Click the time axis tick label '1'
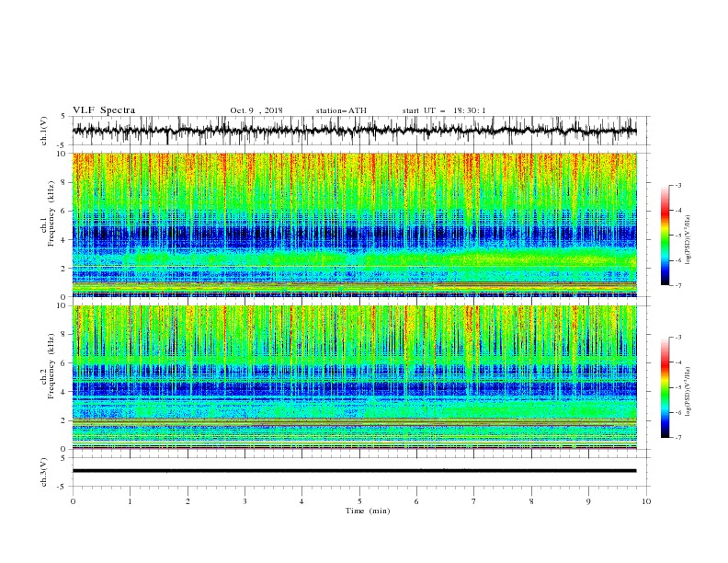728x563 pixels. [130, 501]
